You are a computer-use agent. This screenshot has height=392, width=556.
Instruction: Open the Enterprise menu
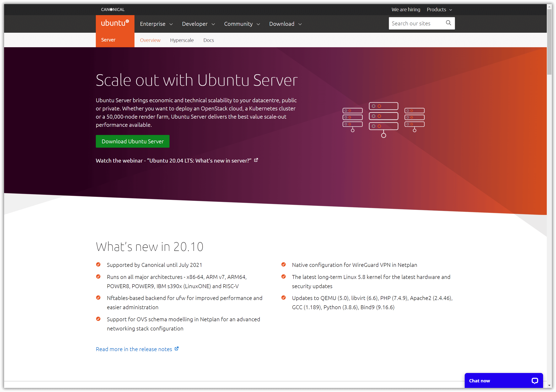(156, 24)
